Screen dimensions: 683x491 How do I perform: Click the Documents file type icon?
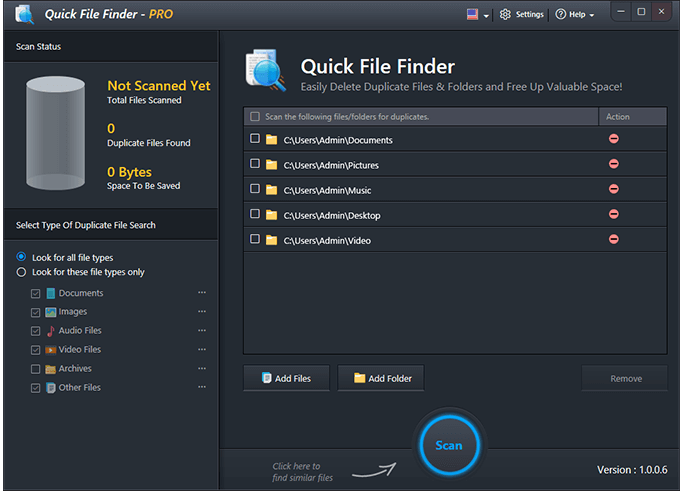point(50,293)
